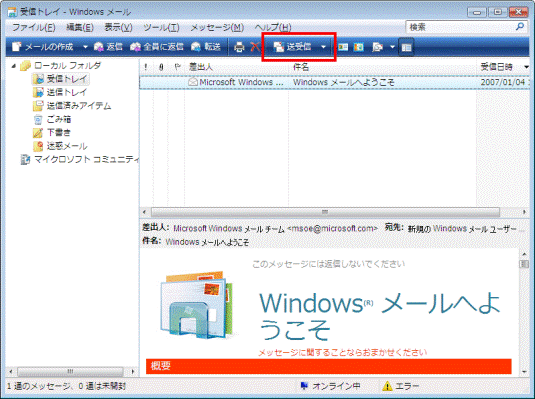Click the 2007/01/04 received date cell
The image size is (535, 399).
[504, 82]
